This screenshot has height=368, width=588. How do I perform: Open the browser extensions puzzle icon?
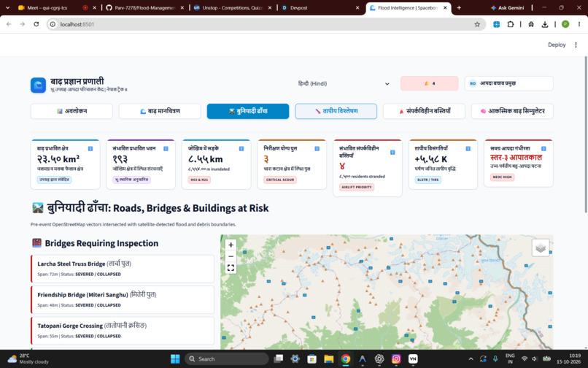[x=511, y=24]
